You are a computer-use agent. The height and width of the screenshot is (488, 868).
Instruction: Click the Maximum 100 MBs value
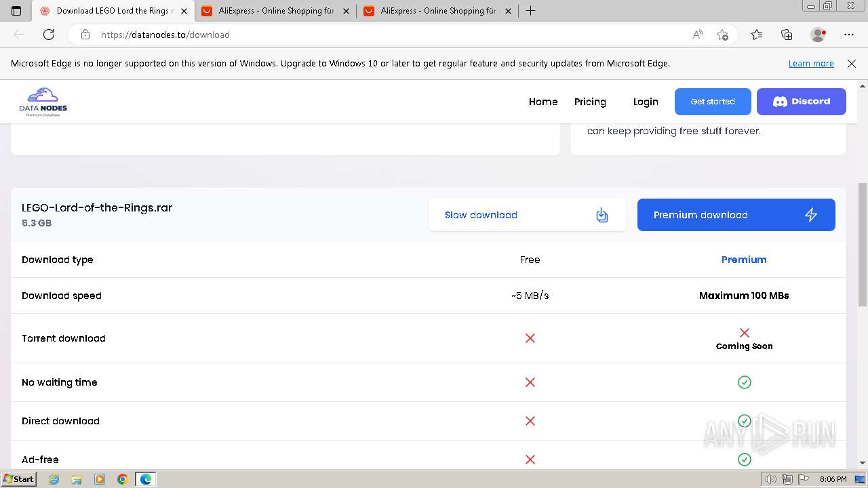click(744, 296)
